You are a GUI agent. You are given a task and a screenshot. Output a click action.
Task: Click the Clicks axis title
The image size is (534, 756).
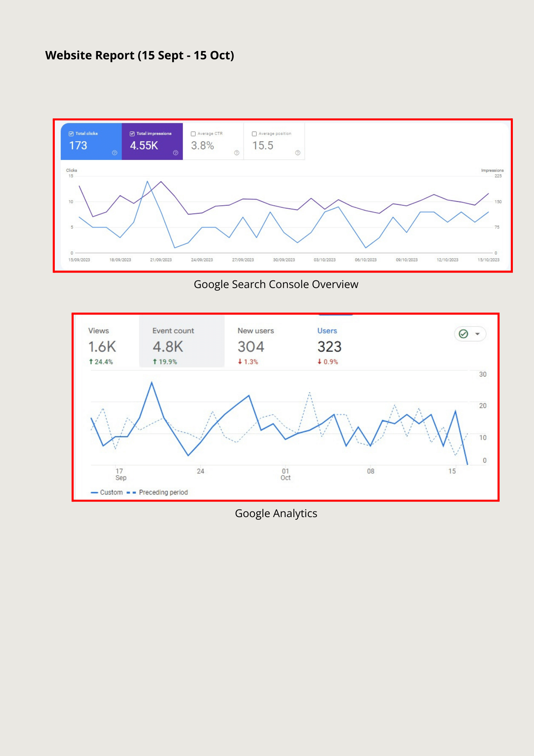pyautogui.click(x=71, y=170)
